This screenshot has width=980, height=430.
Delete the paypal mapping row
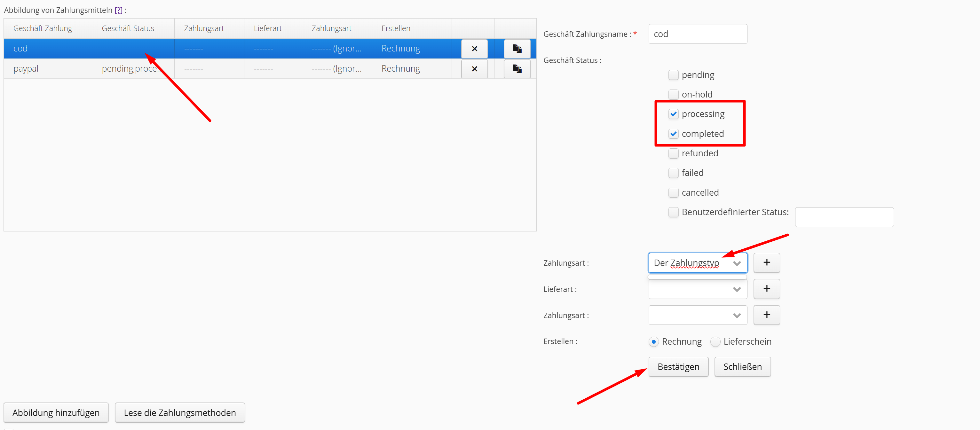(x=474, y=69)
